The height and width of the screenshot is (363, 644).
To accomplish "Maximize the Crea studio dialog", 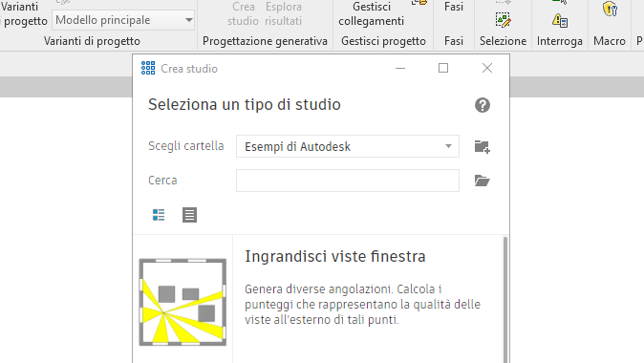I will [443, 68].
